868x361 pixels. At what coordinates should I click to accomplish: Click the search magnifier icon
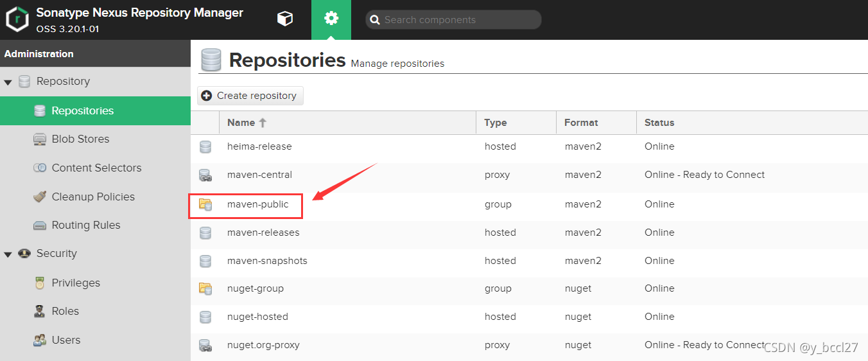click(x=375, y=20)
